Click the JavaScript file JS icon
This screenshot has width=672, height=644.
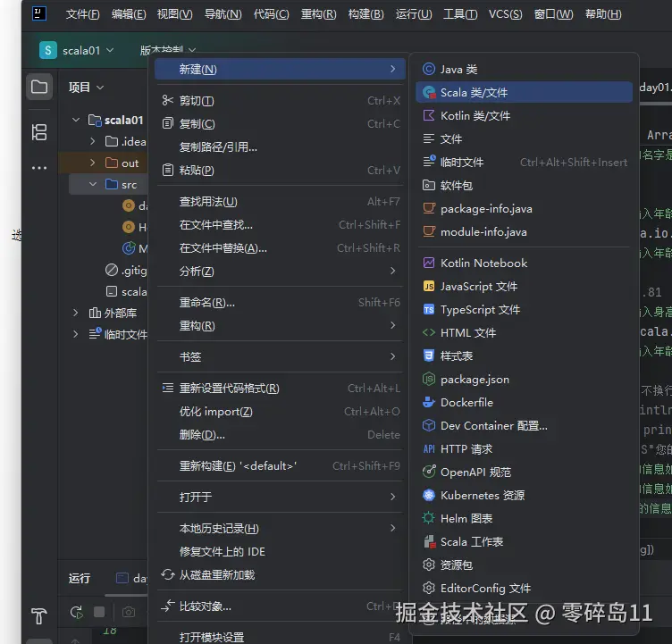(429, 286)
